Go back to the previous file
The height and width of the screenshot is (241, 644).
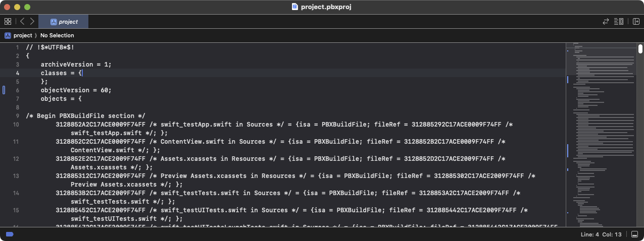coord(22,22)
